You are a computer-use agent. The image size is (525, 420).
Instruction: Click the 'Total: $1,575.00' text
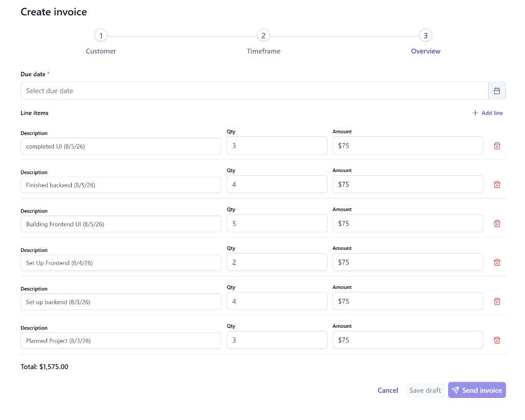point(44,367)
